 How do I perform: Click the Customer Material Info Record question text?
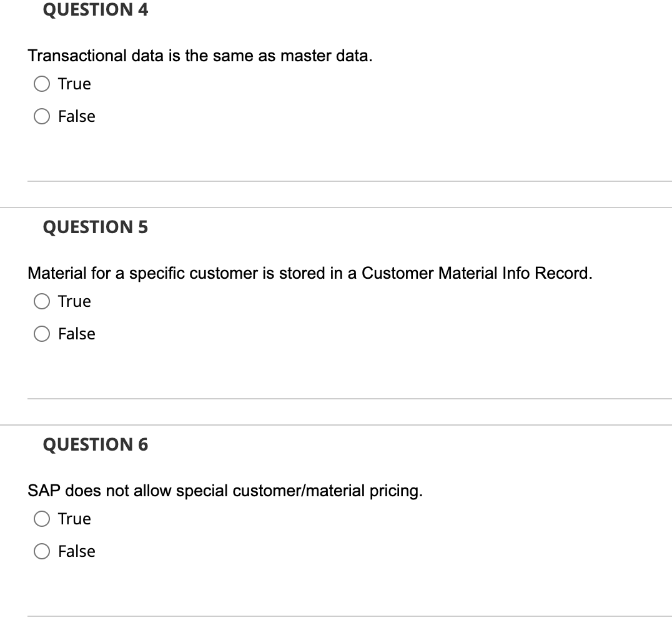310,272
